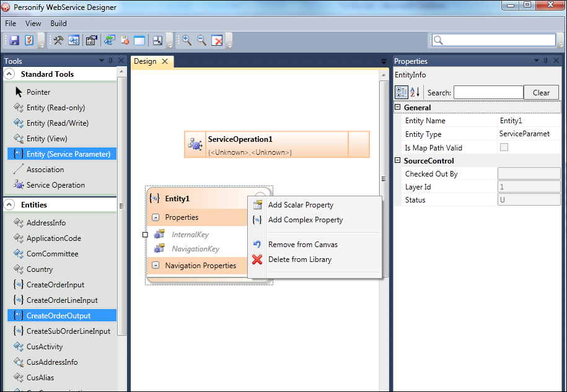The width and height of the screenshot is (567, 392).
Task: Click the alphabetical A-Z sort icon
Action: click(x=415, y=92)
